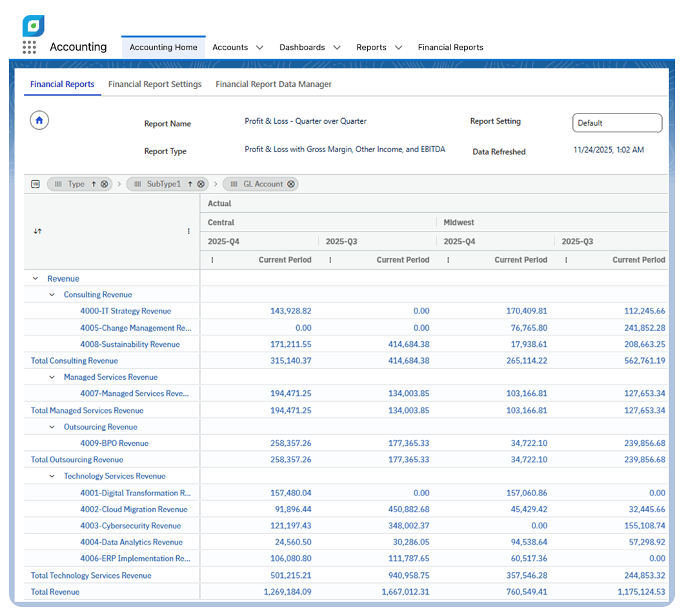Open kebab menu on Midwest 2025-Q4 column
The image size is (686, 616).
tap(447, 260)
